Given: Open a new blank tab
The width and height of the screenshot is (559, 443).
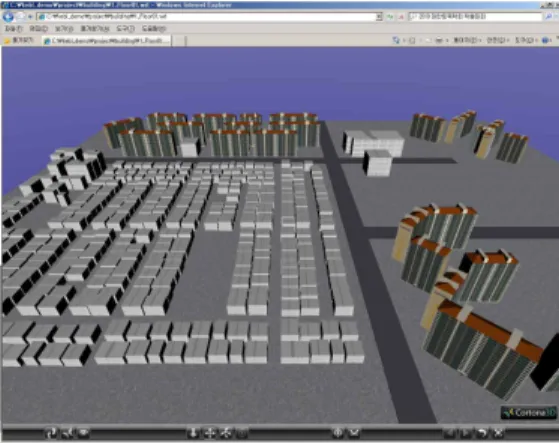Looking at the screenshot, I should (x=180, y=41).
